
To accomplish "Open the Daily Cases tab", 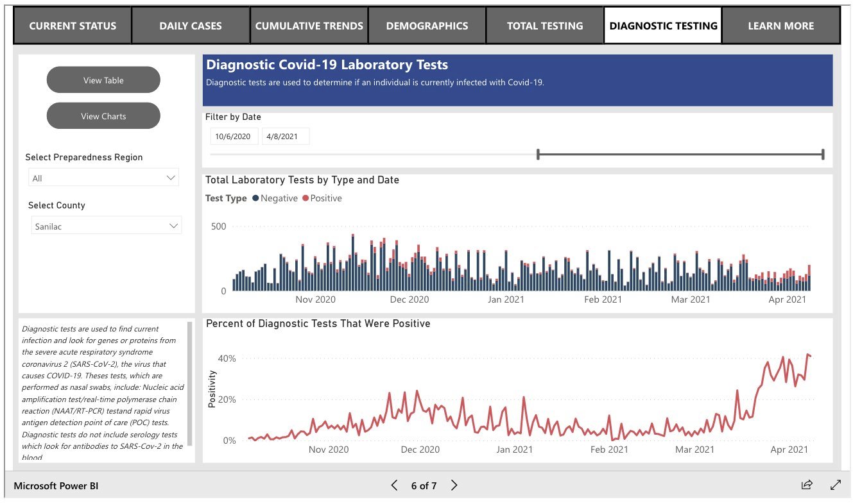I will point(191,26).
